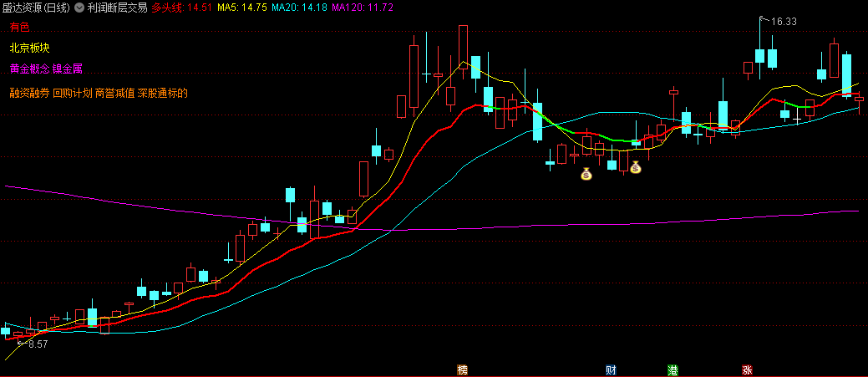Screen dimensions: 868x377
Task: Click the 多头线: 14.51 readout
Action: (x=181, y=8)
